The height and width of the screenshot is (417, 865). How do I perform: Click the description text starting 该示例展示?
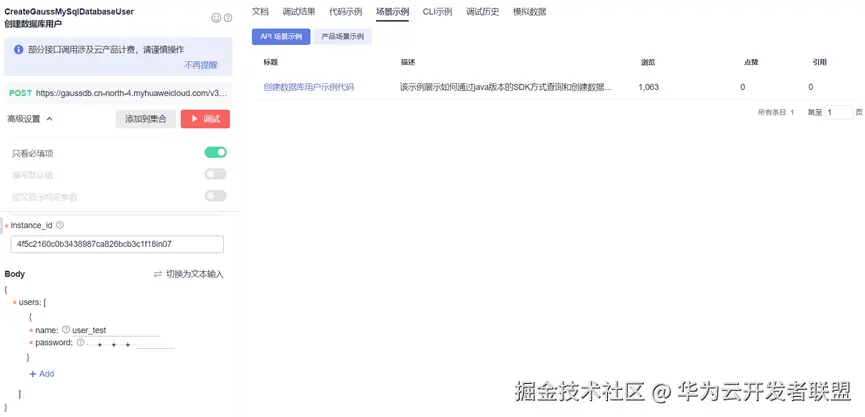(x=506, y=87)
